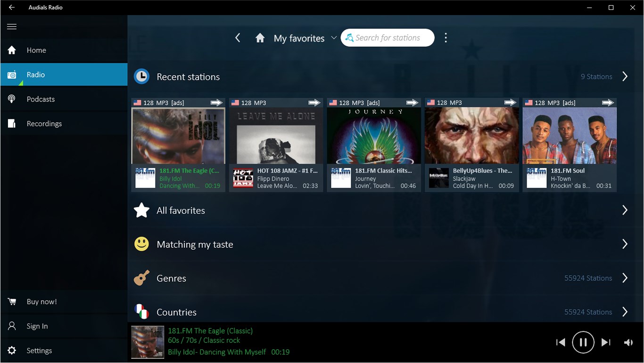This screenshot has height=363, width=644.
Task: Click the Genres guitar icon
Action: 141,278
